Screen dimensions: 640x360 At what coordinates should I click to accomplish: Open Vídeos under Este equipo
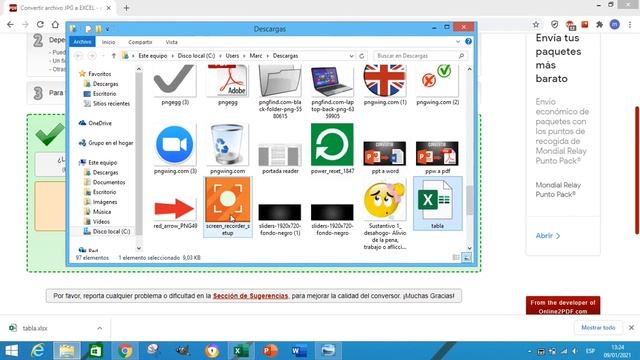click(101, 222)
